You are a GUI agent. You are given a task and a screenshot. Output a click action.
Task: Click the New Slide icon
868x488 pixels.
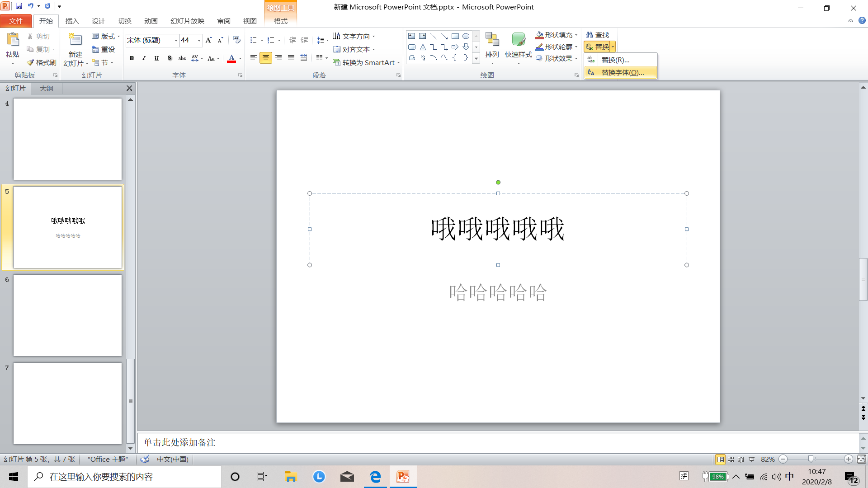pyautogui.click(x=75, y=40)
